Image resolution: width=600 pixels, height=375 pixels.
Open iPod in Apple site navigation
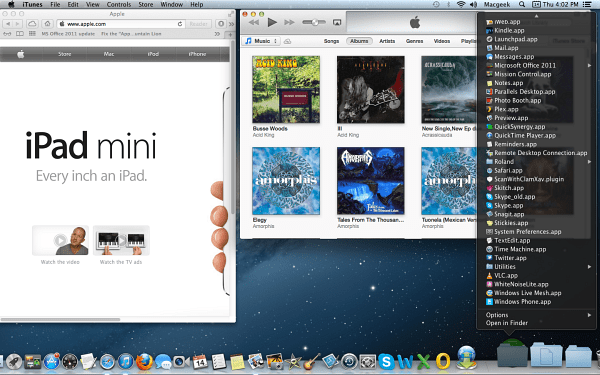coord(153,54)
